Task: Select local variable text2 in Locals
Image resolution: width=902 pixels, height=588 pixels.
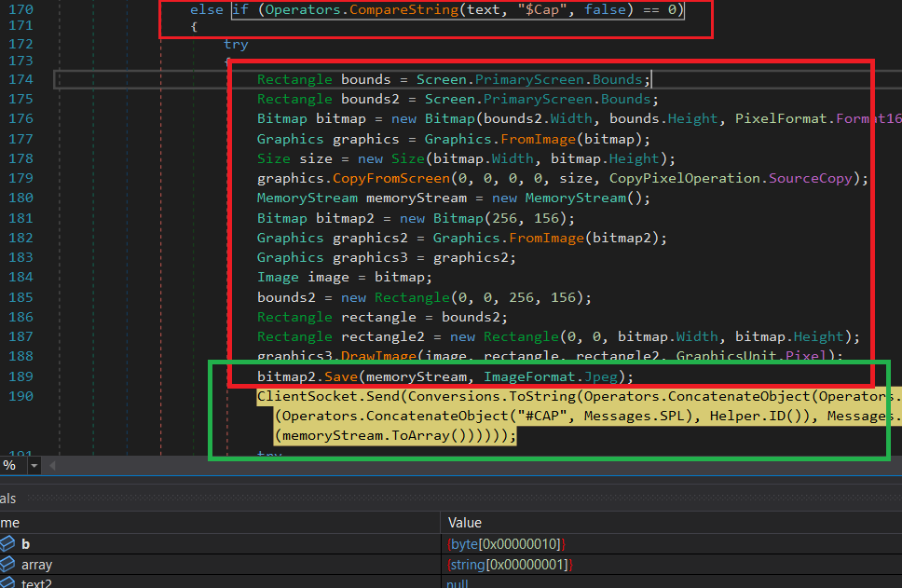Action: 37,582
